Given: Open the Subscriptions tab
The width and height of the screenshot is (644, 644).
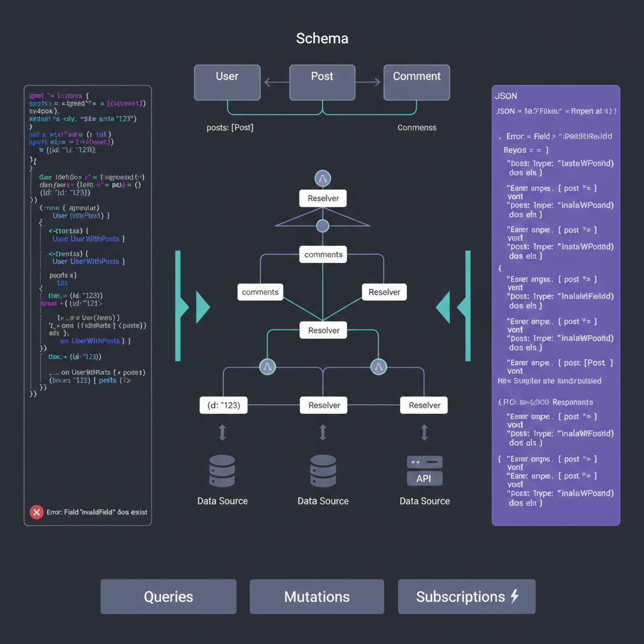Looking at the screenshot, I should point(467,597).
